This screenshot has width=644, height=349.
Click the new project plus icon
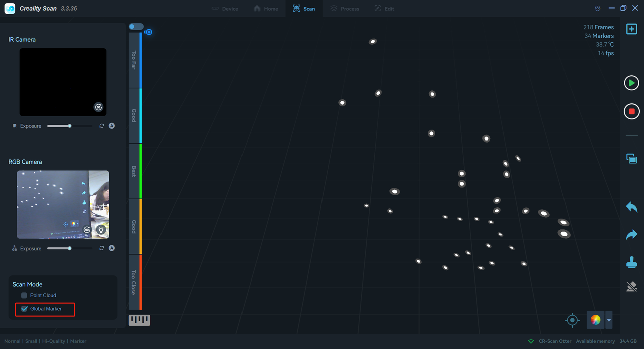(632, 29)
